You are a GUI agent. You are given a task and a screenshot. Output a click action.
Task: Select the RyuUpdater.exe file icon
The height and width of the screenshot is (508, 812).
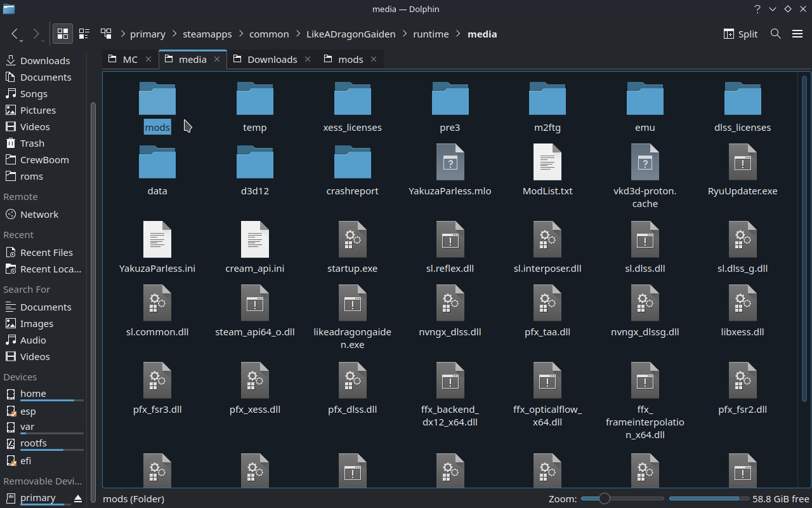[x=743, y=162]
